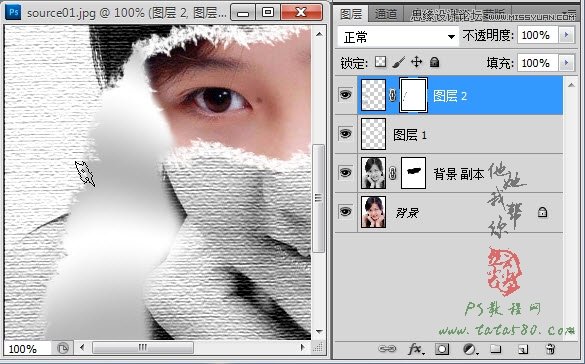Click the zoom 100% field in status bar
The height and width of the screenshot is (364, 585).
(x=27, y=349)
